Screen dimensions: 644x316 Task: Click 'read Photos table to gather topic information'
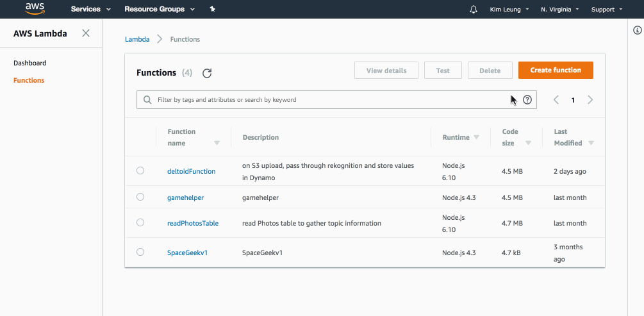point(311,224)
